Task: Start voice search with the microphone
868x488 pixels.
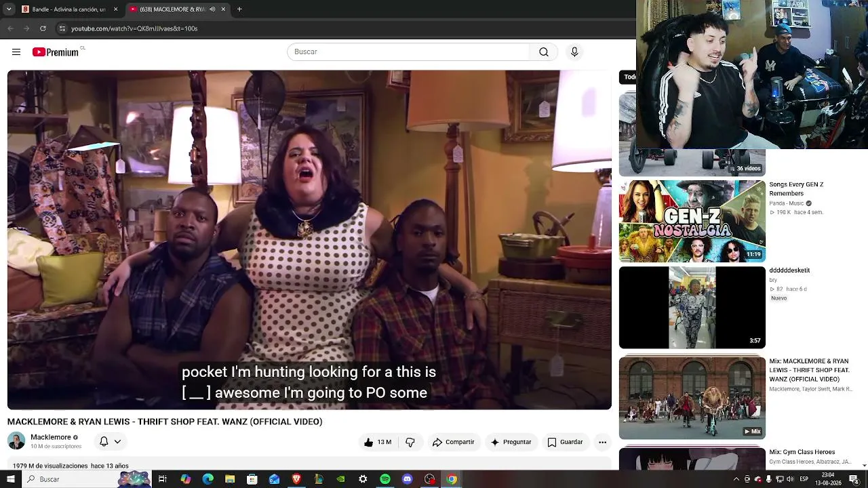Action: (x=574, y=52)
